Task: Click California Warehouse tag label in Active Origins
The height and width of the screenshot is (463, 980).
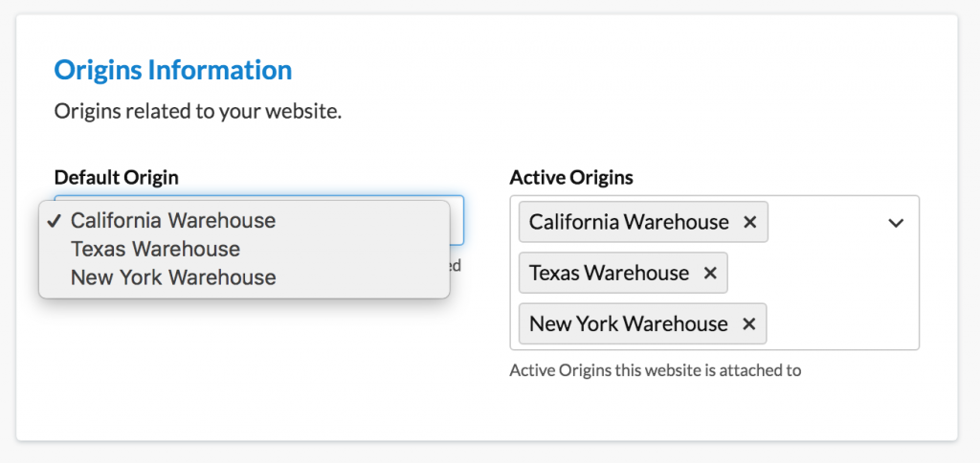Action: pos(628,222)
